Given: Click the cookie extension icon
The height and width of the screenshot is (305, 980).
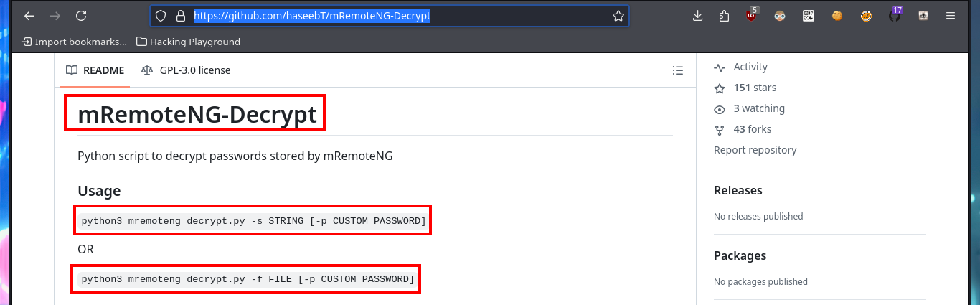Looking at the screenshot, I should coord(837,16).
